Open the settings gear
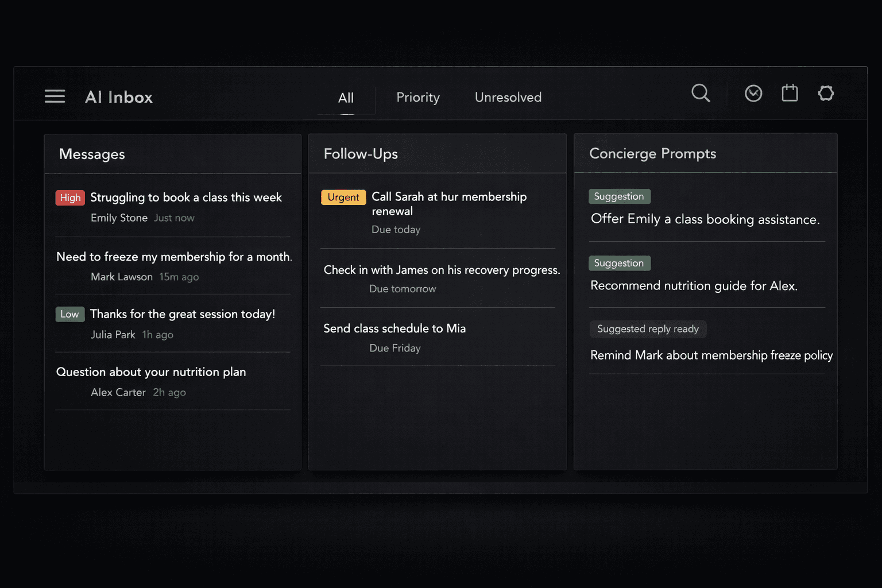This screenshot has height=588, width=882. 826,93
